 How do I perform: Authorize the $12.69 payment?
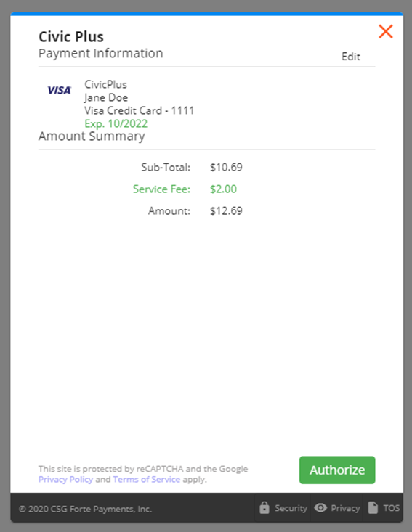[x=337, y=470]
